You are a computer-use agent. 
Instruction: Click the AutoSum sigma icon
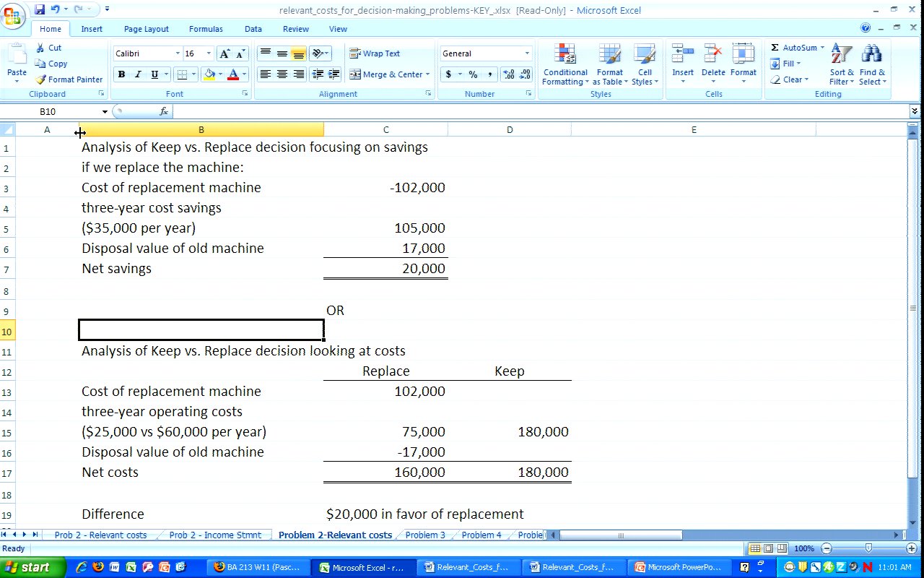pos(775,48)
